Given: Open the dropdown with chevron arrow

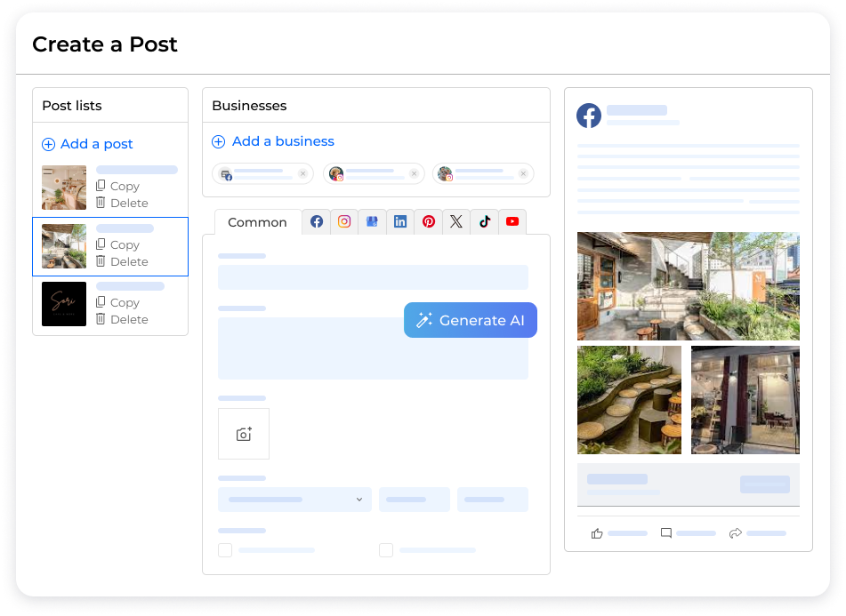Looking at the screenshot, I should click(x=294, y=500).
